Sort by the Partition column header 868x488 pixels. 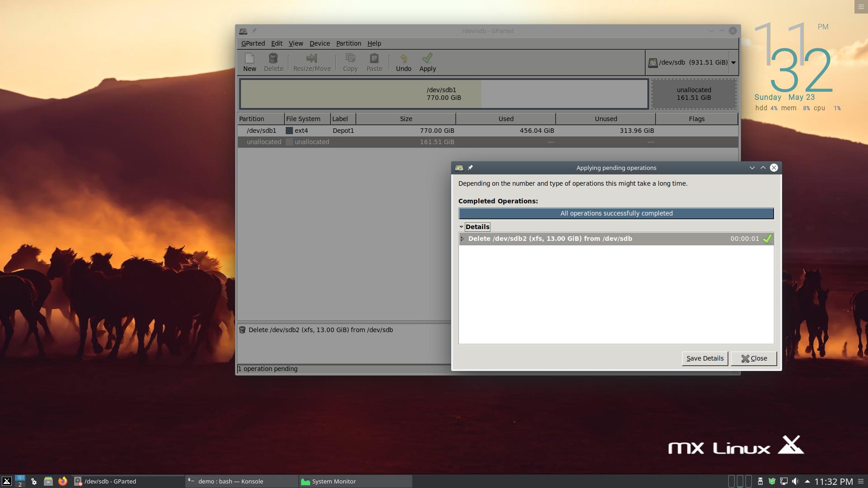point(261,119)
